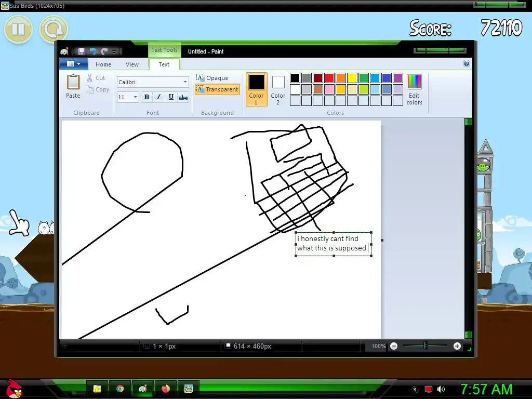Screen dimensions: 532x399
Task: Click inside the text box on canvas
Action: click(x=334, y=244)
